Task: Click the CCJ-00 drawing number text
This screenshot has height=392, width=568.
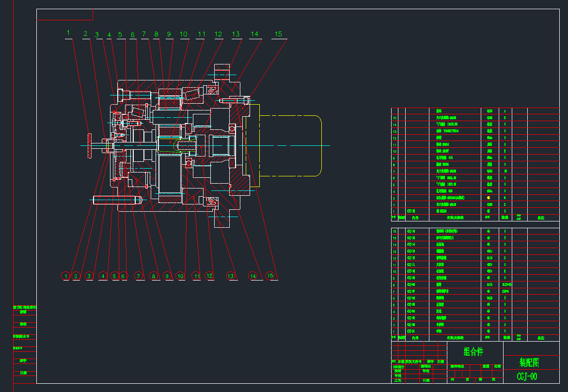Action: [x=527, y=376]
